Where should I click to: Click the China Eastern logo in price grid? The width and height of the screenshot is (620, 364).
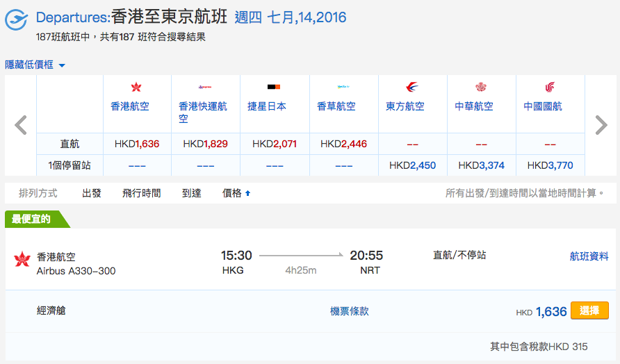412,87
